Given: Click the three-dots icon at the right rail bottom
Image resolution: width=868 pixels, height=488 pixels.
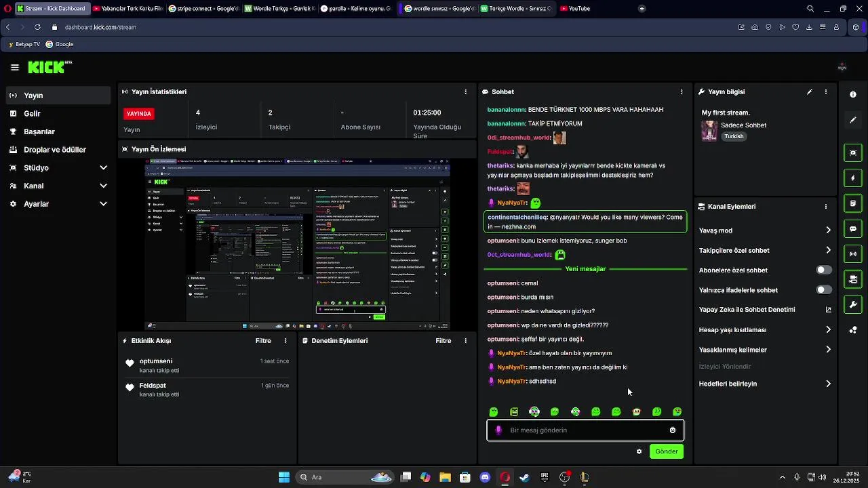Looking at the screenshot, I should pyautogui.click(x=853, y=330).
